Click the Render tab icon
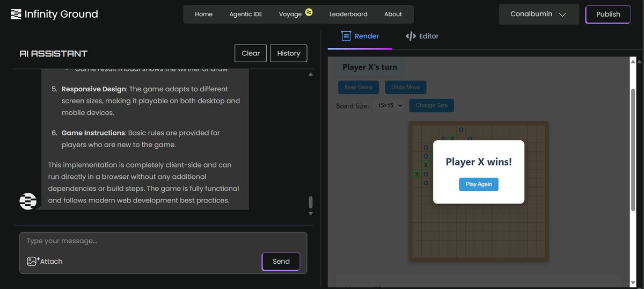 click(346, 36)
